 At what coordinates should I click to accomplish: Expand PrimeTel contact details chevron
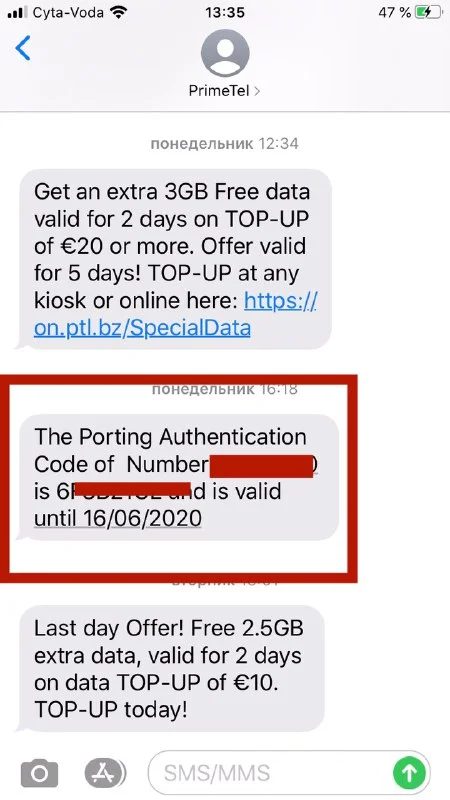pyautogui.click(x=257, y=91)
